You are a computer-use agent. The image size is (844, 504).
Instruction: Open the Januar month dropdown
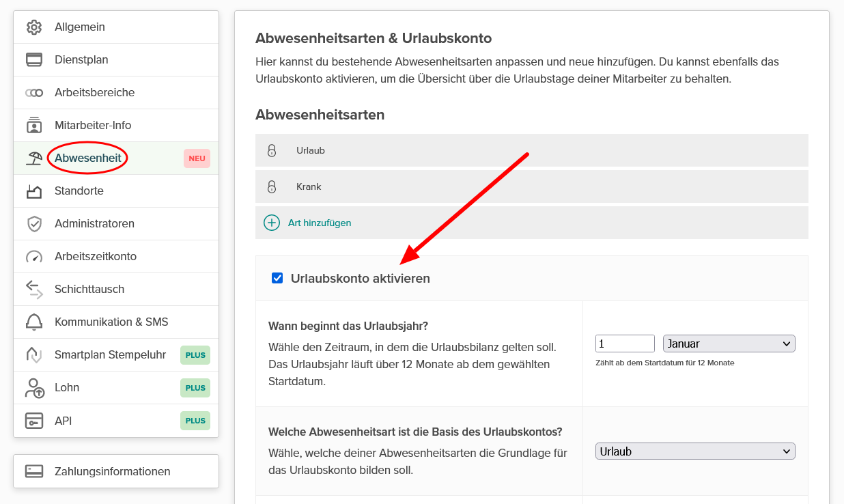tap(729, 344)
